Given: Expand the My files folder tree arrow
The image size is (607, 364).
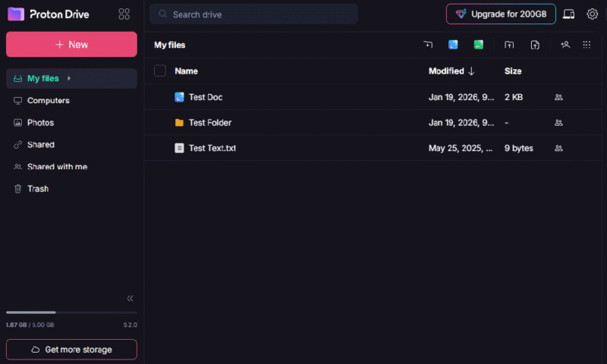Looking at the screenshot, I should tap(69, 79).
